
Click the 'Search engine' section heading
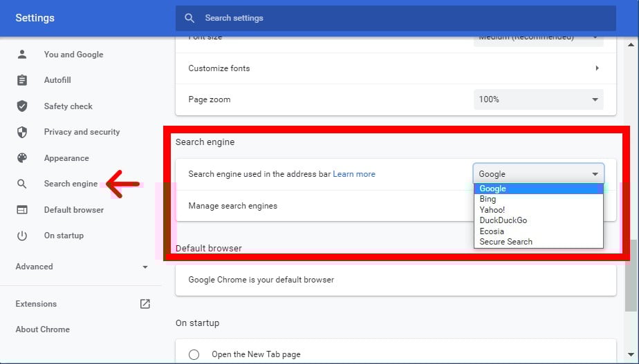click(x=205, y=142)
